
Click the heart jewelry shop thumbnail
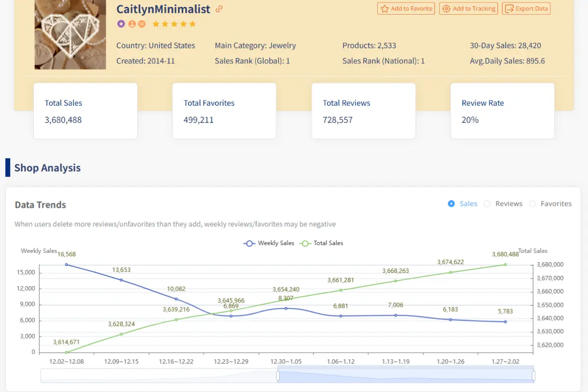(70, 34)
